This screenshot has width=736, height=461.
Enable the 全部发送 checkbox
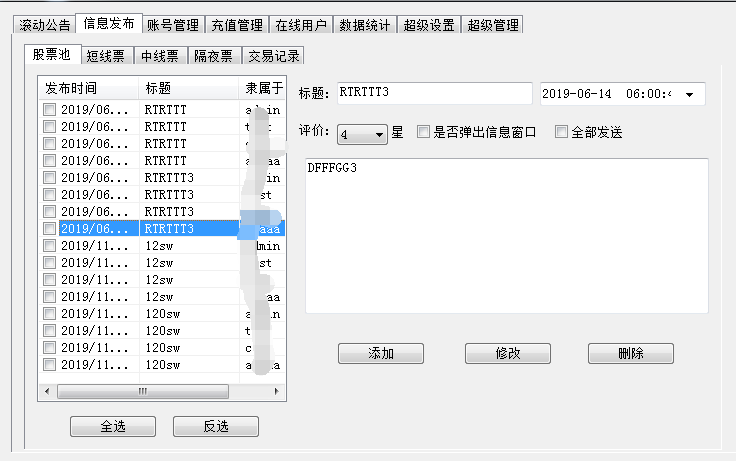click(561, 132)
